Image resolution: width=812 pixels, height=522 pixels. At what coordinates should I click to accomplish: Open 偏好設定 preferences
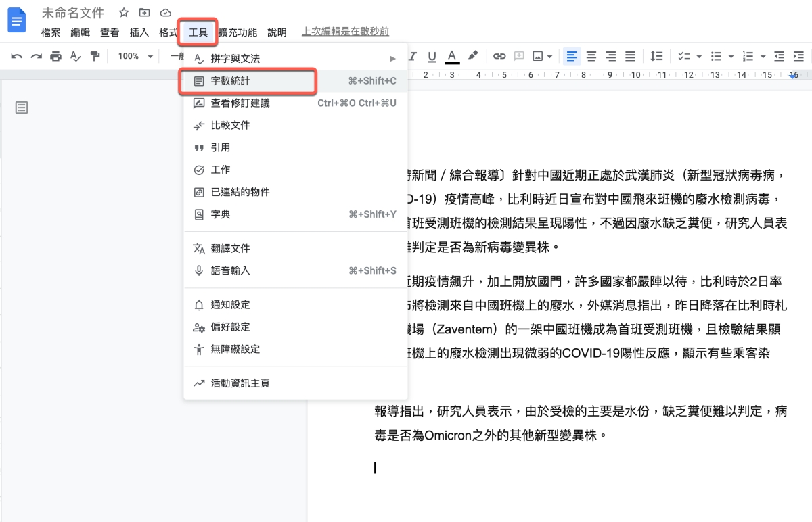(296, 327)
